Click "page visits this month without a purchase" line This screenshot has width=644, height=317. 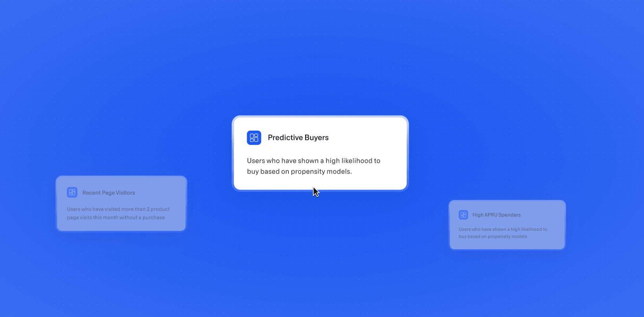[x=115, y=218]
